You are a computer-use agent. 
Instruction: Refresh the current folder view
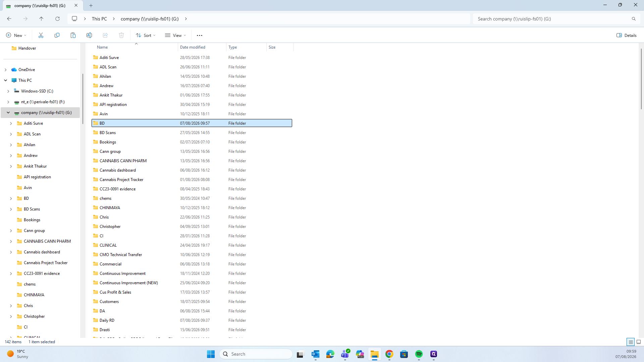pos(57,19)
